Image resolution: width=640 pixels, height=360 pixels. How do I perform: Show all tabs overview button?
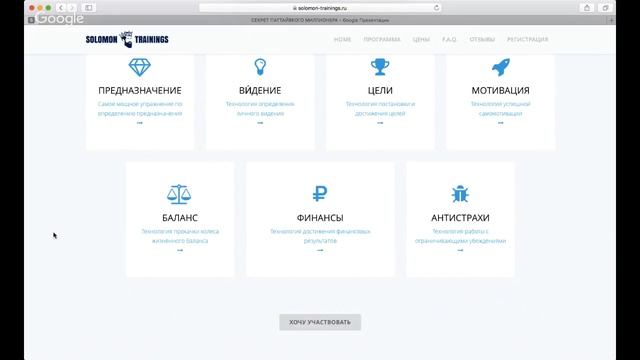coord(605,8)
